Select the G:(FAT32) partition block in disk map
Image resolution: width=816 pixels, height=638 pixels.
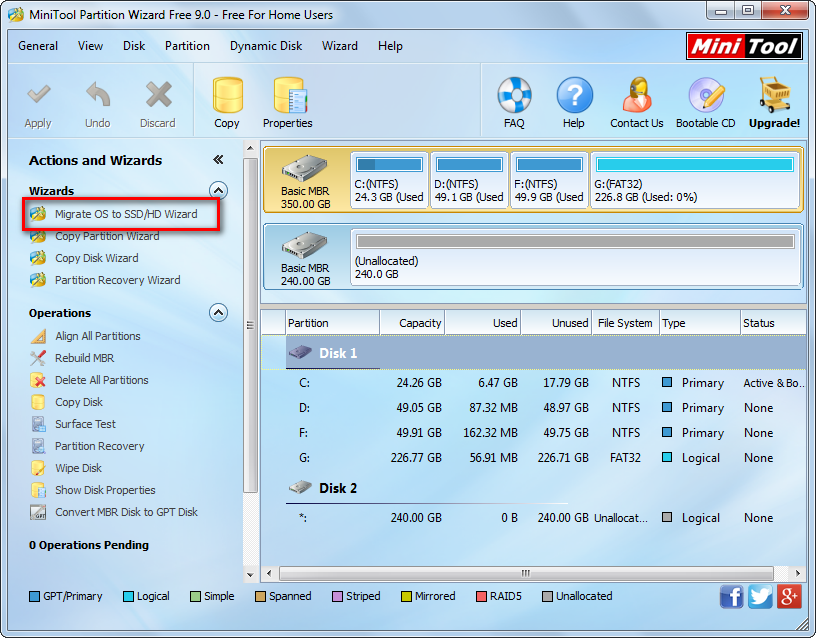click(695, 180)
